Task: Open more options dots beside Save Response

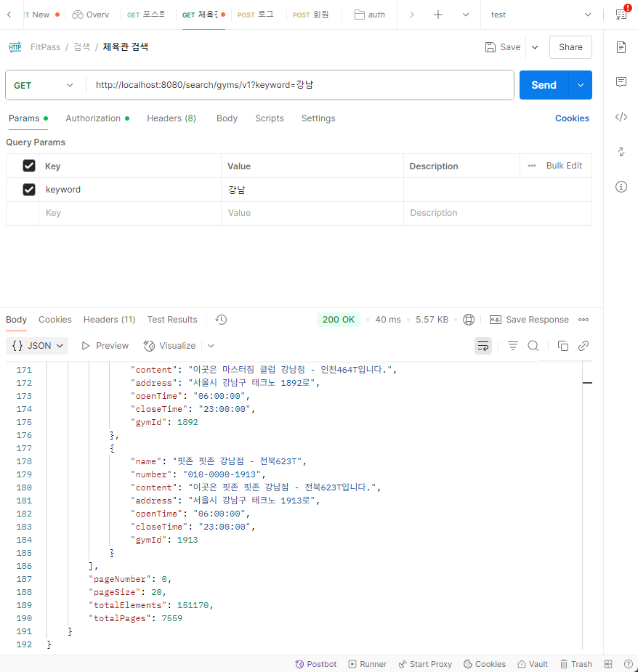Action: pyautogui.click(x=583, y=320)
